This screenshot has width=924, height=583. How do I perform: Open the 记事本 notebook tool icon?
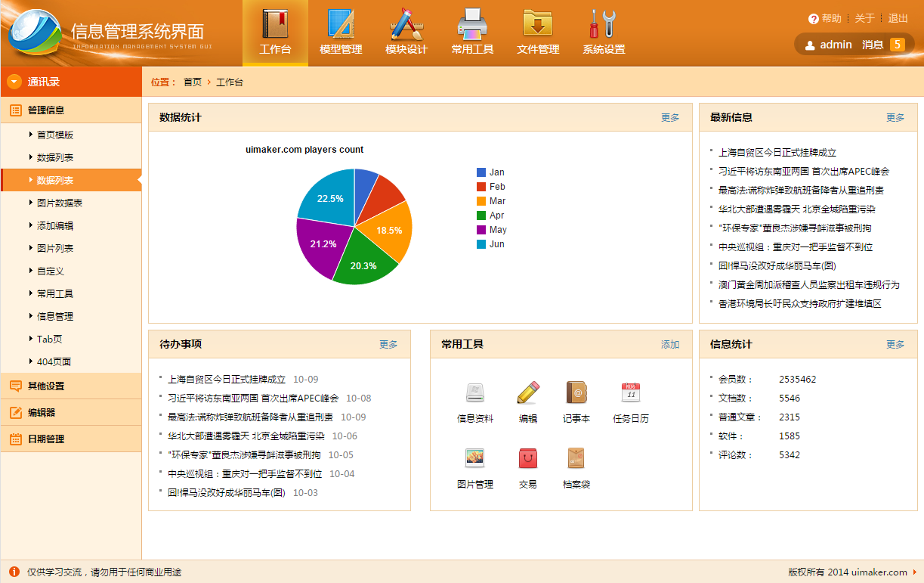pyautogui.click(x=576, y=392)
